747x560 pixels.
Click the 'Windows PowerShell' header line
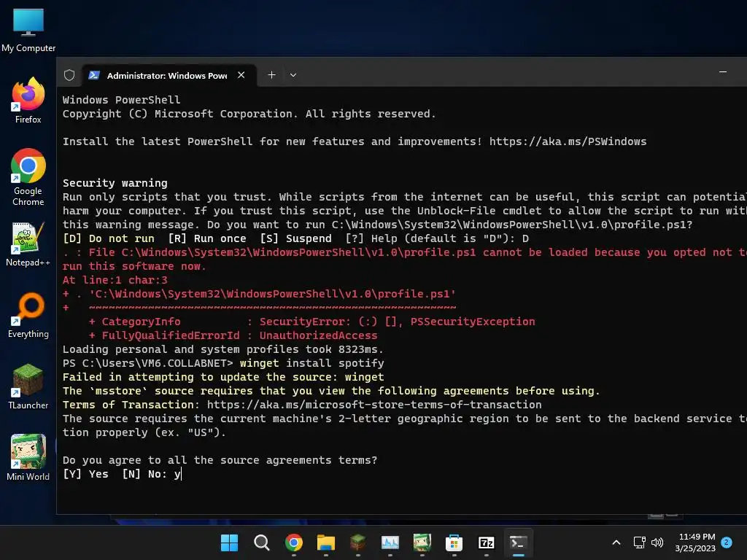coord(122,100)
